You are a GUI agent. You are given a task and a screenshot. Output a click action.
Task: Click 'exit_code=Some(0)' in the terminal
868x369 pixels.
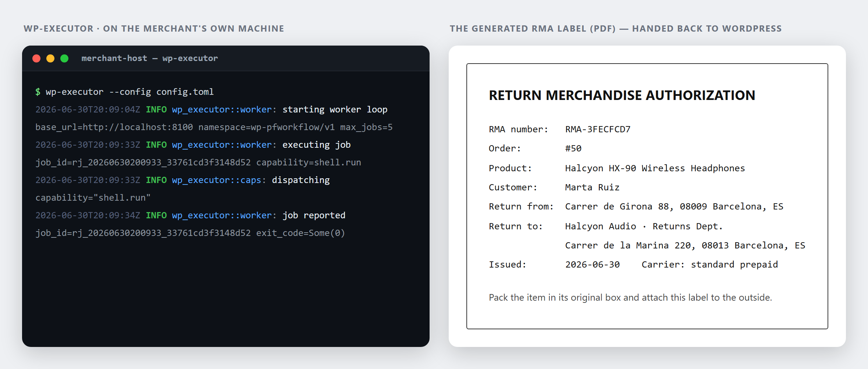(x=300, y=233)
